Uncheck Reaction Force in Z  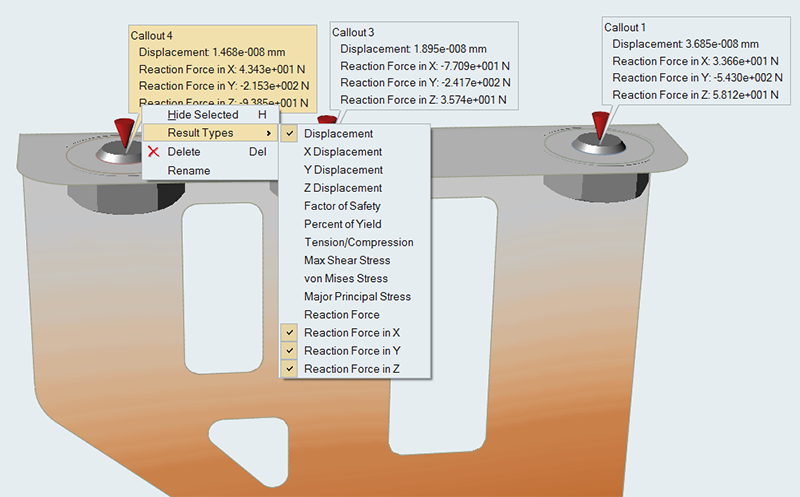point(352,369)
